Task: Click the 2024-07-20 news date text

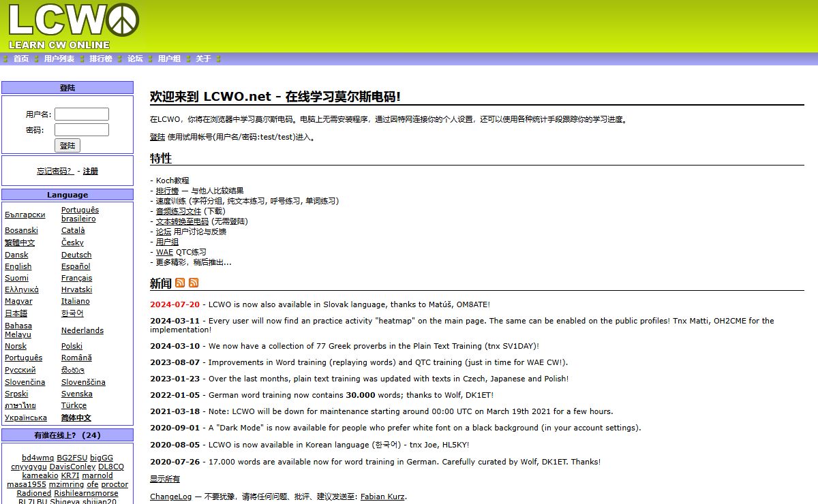Action: click(175, 304)
